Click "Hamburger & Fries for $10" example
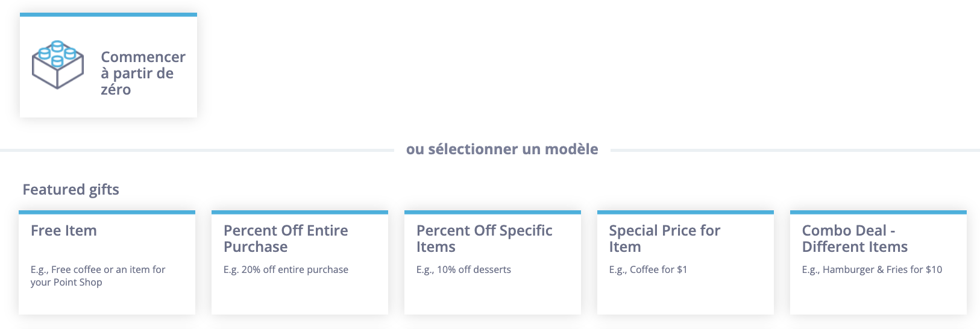This screenshot has width=980, height=329. (872, 269)
